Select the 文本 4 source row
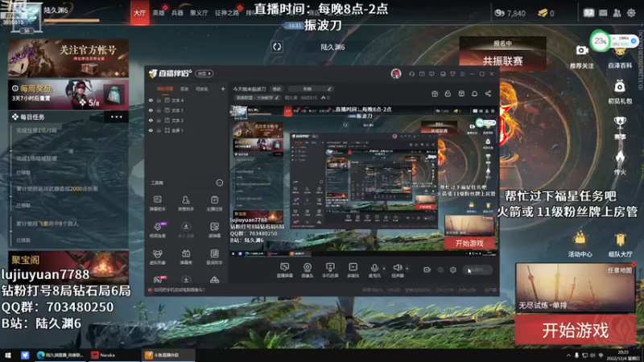This screenshot has width=644, height=362. point(187,100)
